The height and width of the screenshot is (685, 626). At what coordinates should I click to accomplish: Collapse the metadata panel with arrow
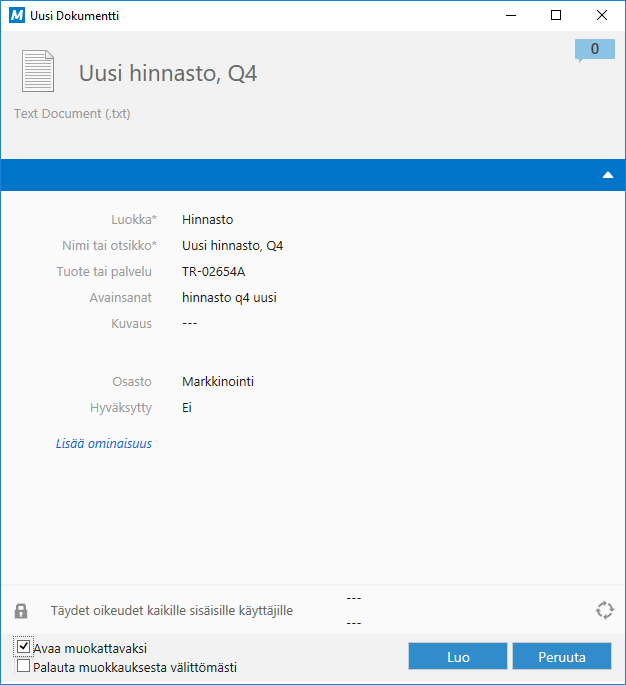(x=607, y=175)
